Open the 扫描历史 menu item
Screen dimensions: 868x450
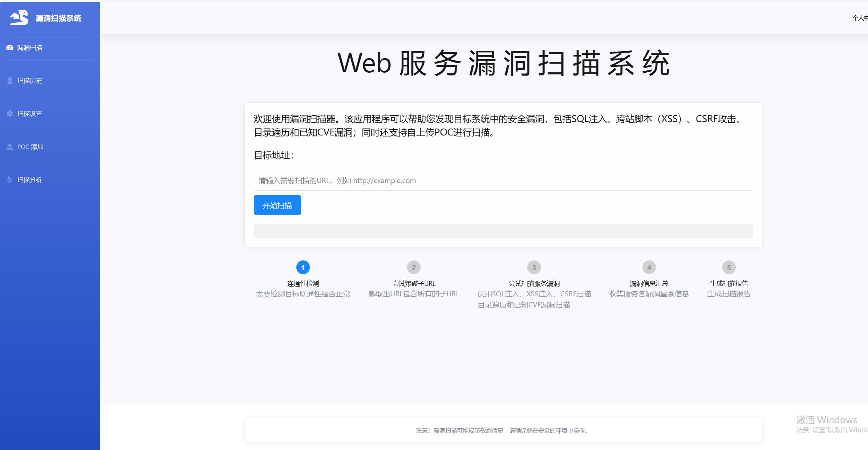point(30,81)
